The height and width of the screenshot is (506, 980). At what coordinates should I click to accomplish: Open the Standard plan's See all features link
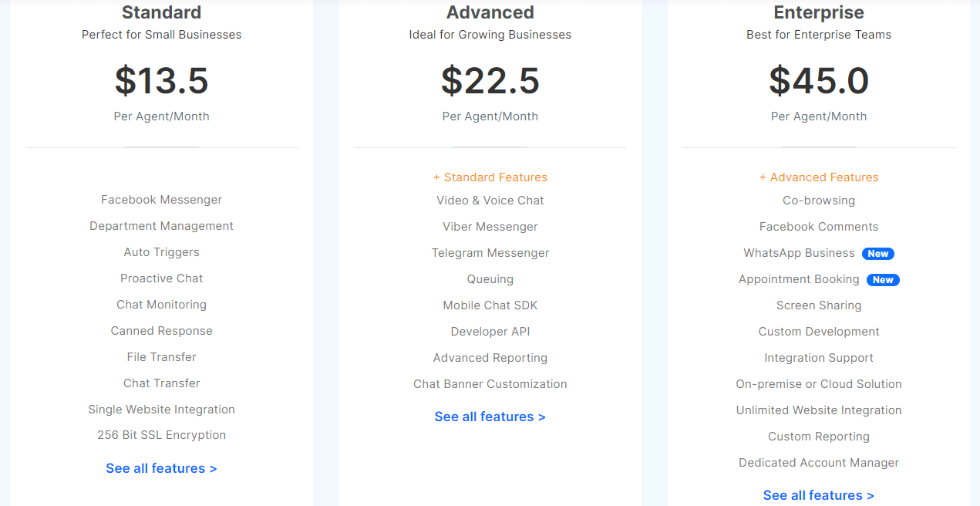(161, 468)
